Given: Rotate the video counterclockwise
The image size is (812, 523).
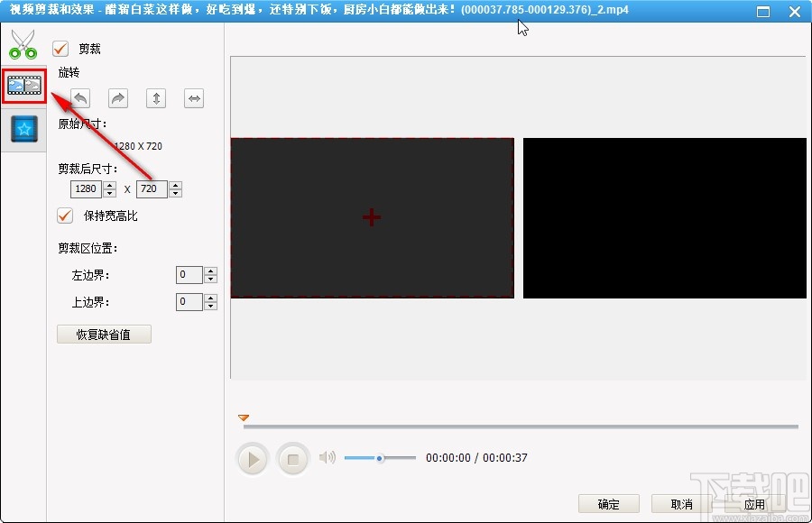Looking at the screenshot, I should (80, 97).
